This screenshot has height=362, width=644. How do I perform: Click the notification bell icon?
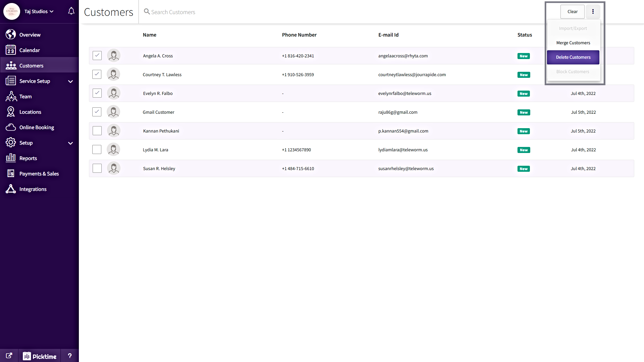71,11
